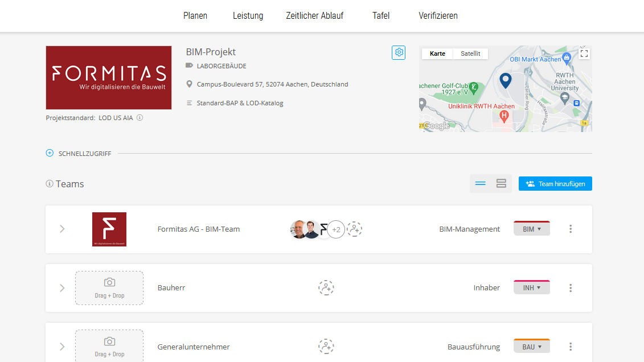Screen dimensions: 644x362
Task: Go to Zeitlicher Ablauf tab
Action: 314,16
